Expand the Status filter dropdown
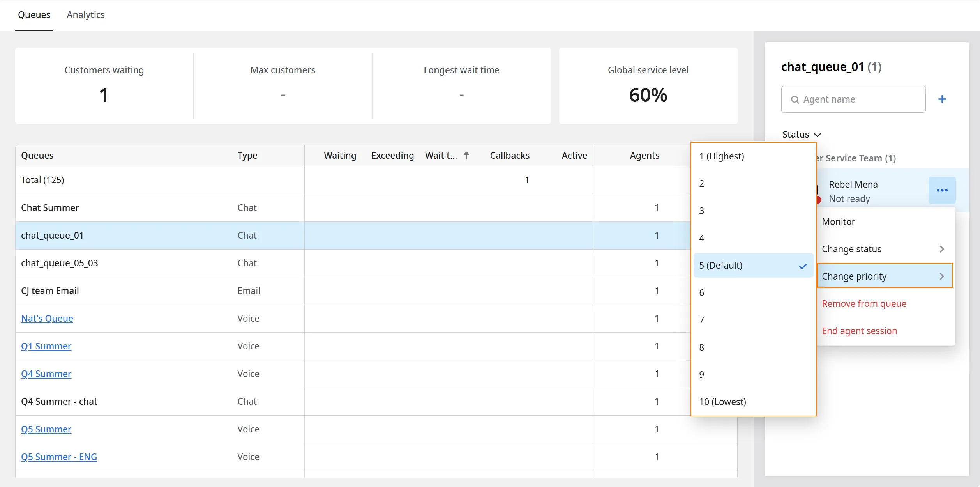980x487 pixels. coord(802,135)
